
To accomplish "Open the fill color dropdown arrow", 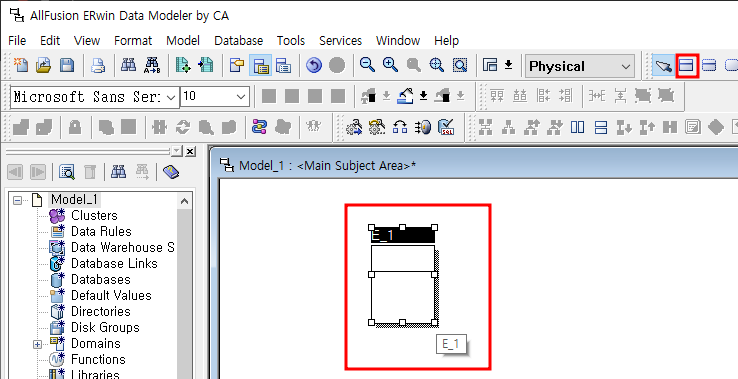I will pos(424,96).
